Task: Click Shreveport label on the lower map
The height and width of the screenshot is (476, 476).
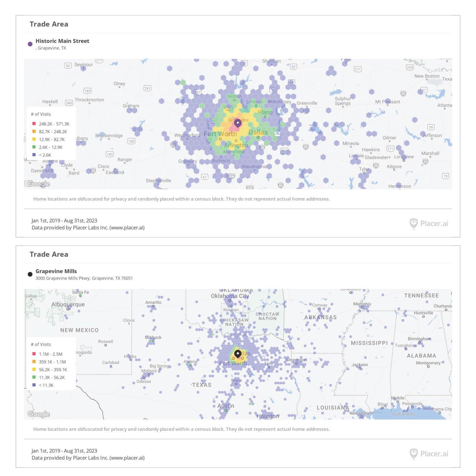Action: point(296,360)
